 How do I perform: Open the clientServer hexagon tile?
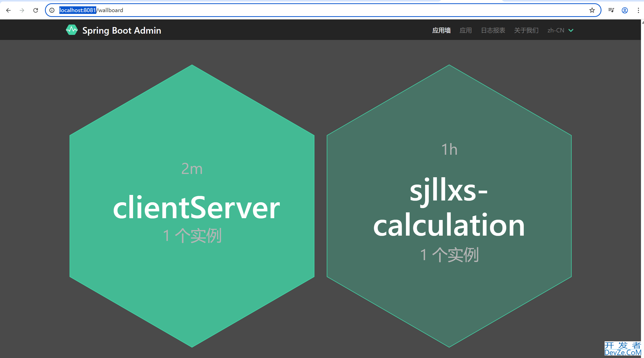click(192, 206)
